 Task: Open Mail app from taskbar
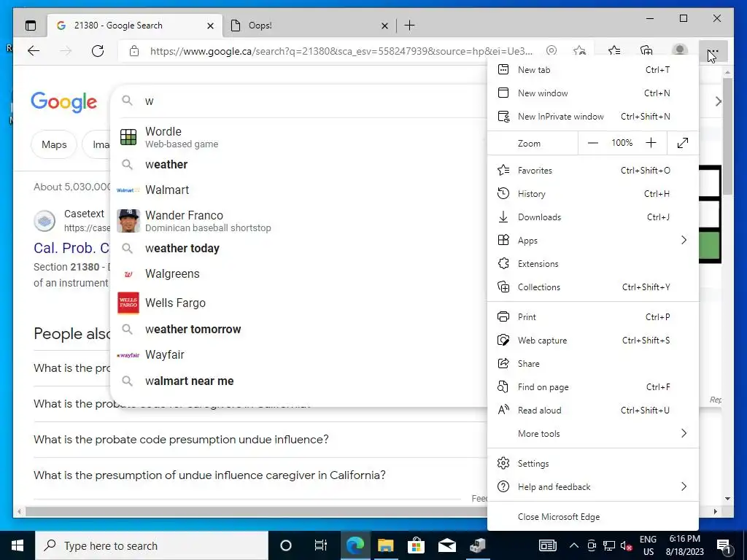pos(446,545)
